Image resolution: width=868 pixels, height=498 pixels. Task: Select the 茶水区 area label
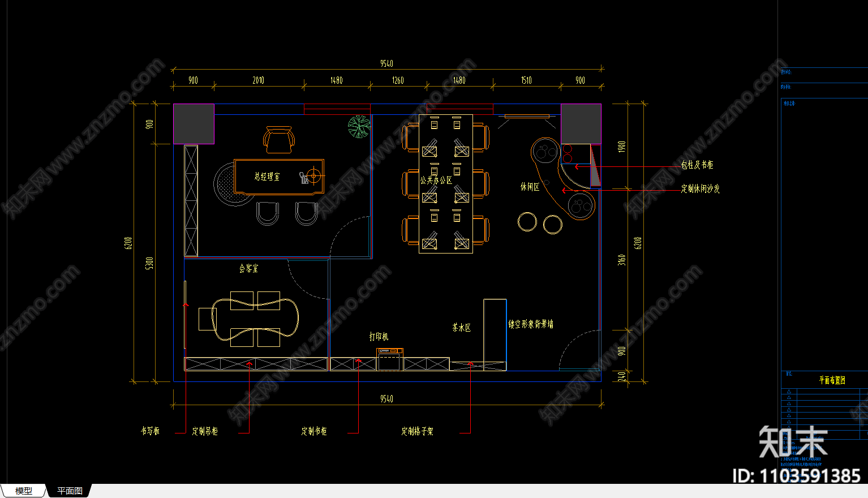pos(461,328)
